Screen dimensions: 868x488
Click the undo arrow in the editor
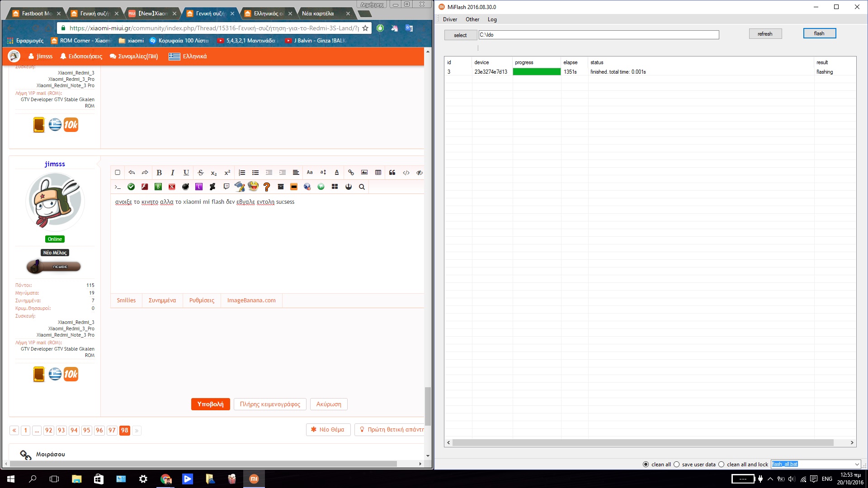coord(132,173)
